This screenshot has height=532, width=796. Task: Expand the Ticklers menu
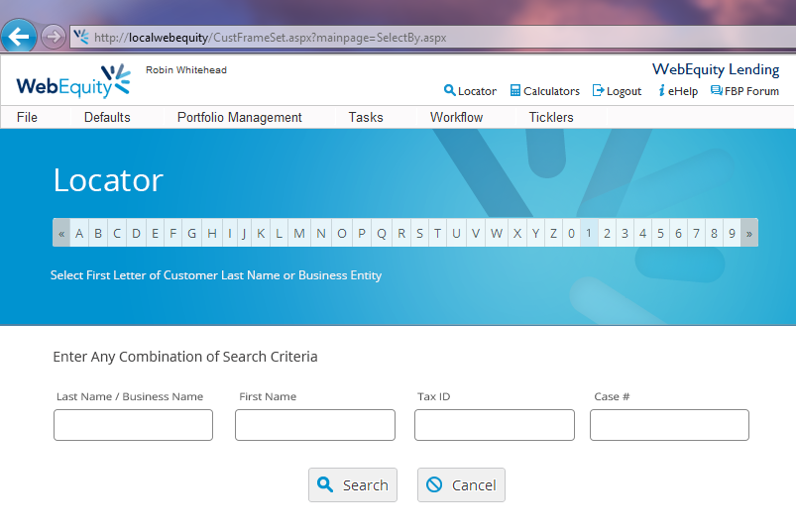550,117
